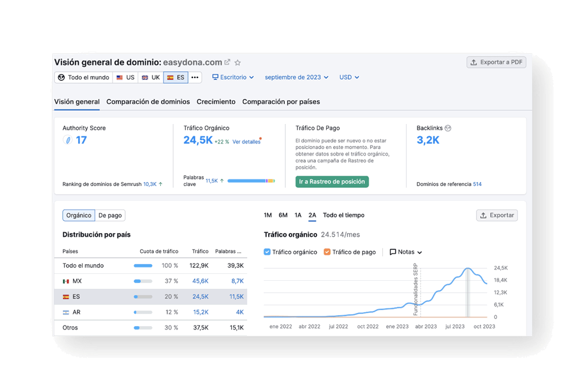This screenshot has height=391, width=588.
Task: Click the Spain flag in ES table row
Action: coord(66,297)
